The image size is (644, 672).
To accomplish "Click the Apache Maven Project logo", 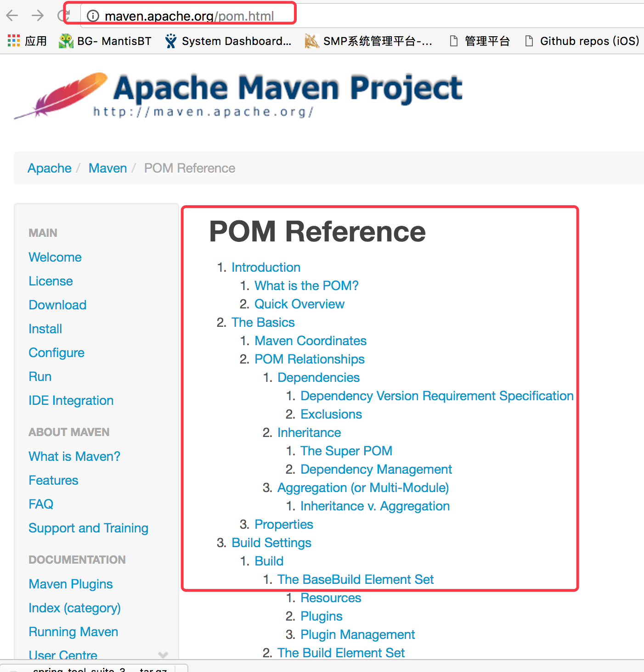I will [x=238, y=95].
